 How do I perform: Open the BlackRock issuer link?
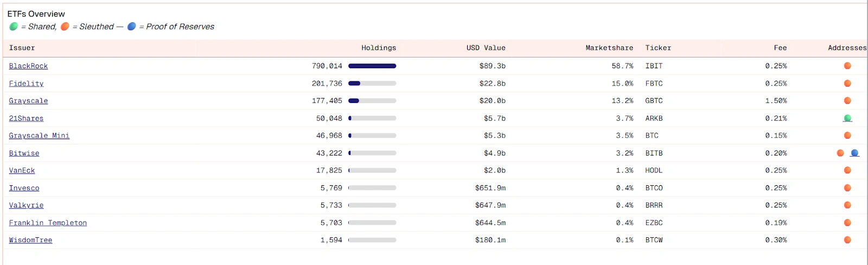(x=28, y=66)
